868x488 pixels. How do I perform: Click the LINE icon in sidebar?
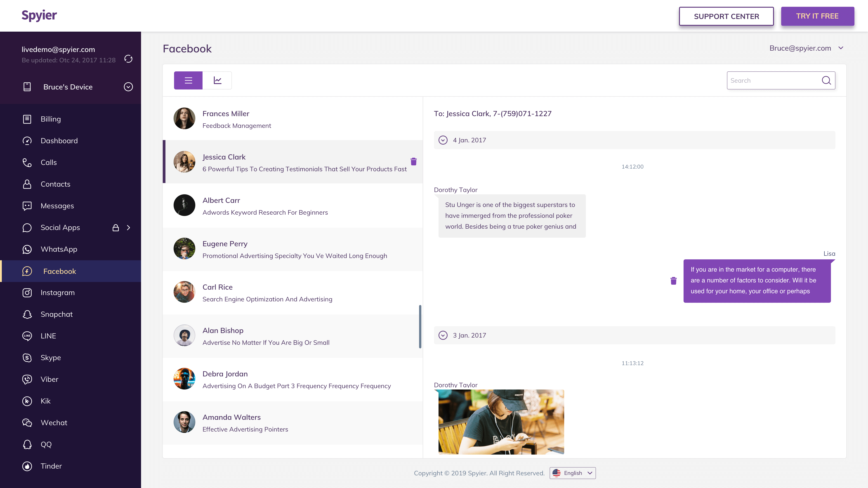pos(27,336)
